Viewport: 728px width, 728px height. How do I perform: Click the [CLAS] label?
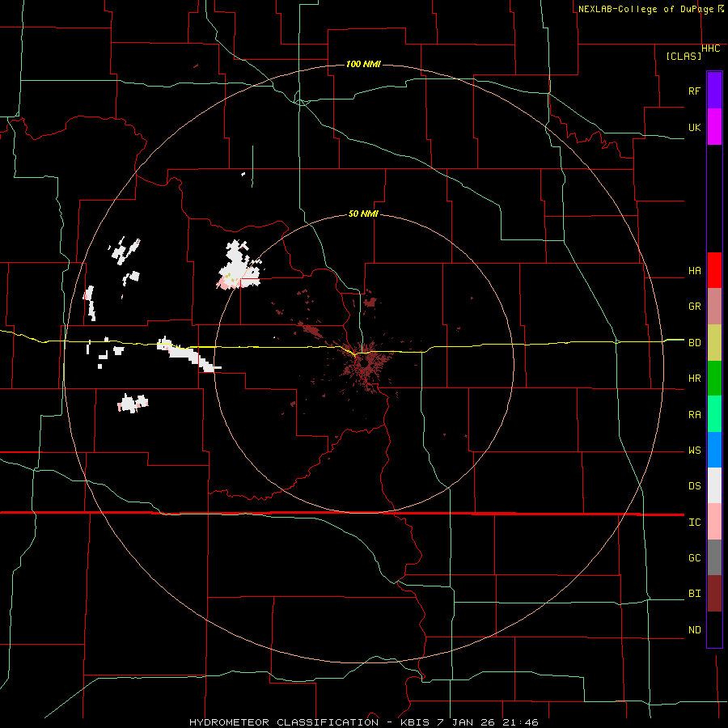[684, 57]
